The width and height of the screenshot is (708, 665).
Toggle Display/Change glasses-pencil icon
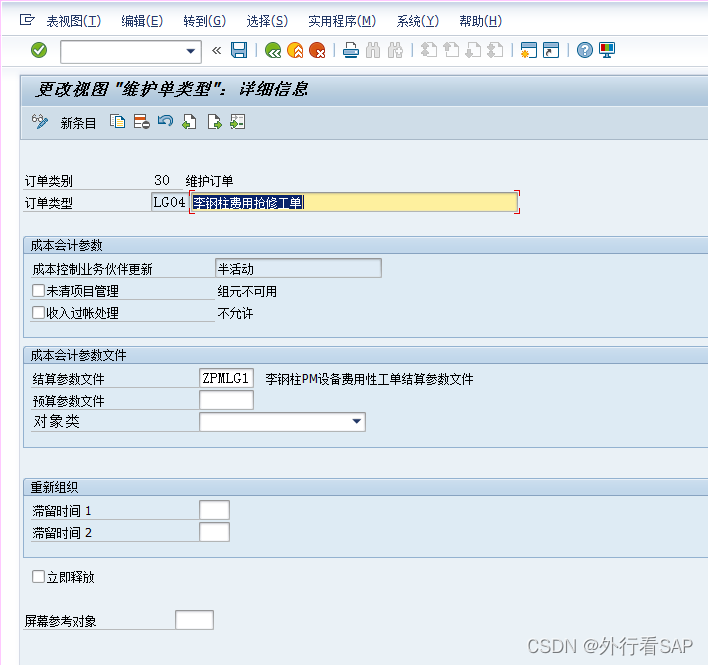click(x=40, y=122)
